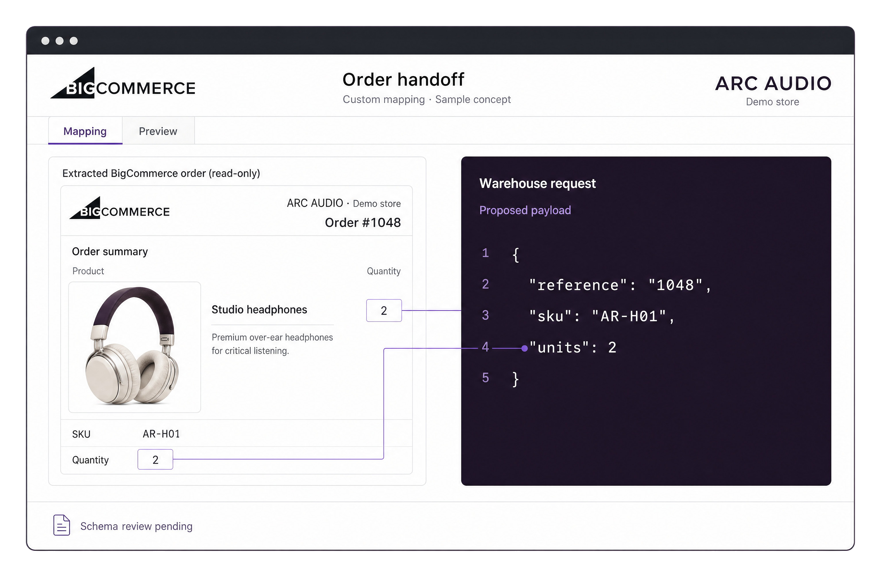Click the "Order handoff" title
The image size is (882, 588).
pyautogui.click(x=403, y=80)
